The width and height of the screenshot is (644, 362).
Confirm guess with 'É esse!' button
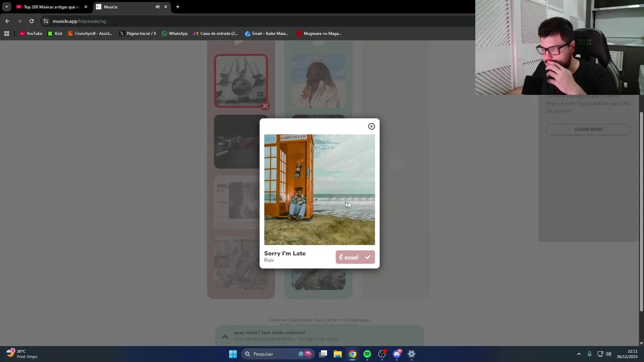355,257
